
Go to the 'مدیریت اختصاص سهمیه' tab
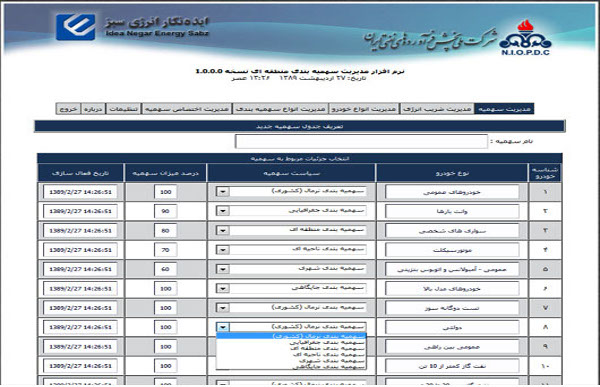[x=187, y=109]
